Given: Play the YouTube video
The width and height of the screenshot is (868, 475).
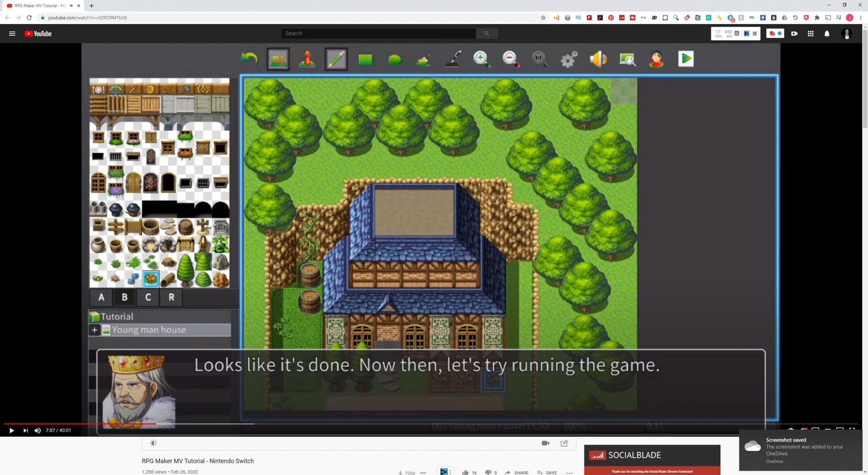Looking at the screenshot, I should coord(12,431).
